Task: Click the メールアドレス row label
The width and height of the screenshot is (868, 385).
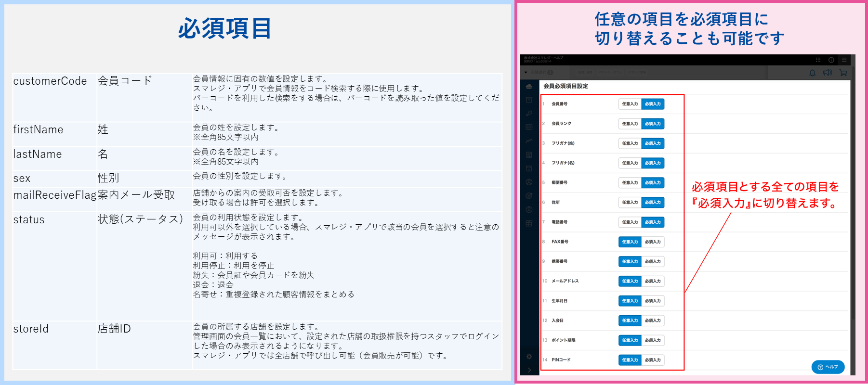Action: click(565, 281)
